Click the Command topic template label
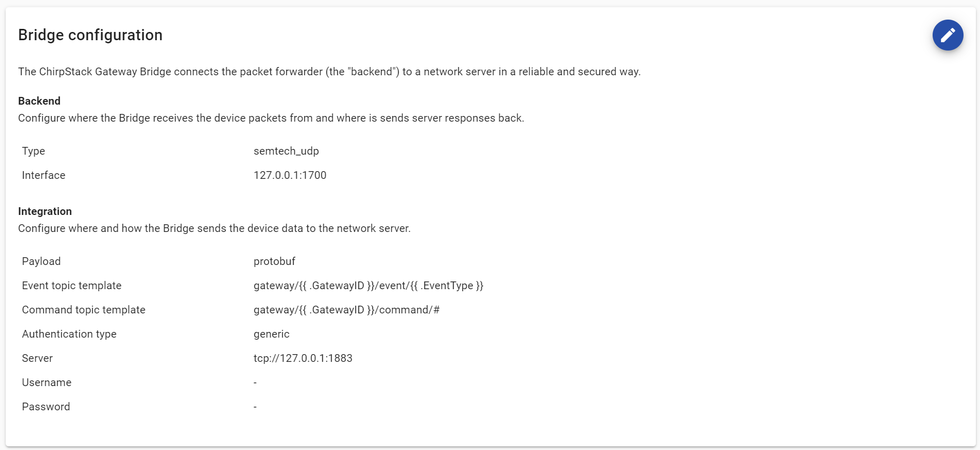 (x=83, y=310)
